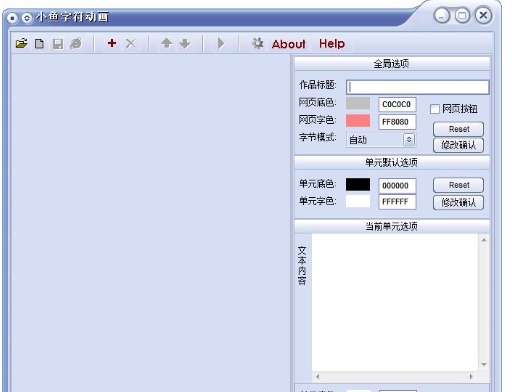Click Reset in 全局选项 section
Viewport: 512px width, 392px height.
coord(458,129)
